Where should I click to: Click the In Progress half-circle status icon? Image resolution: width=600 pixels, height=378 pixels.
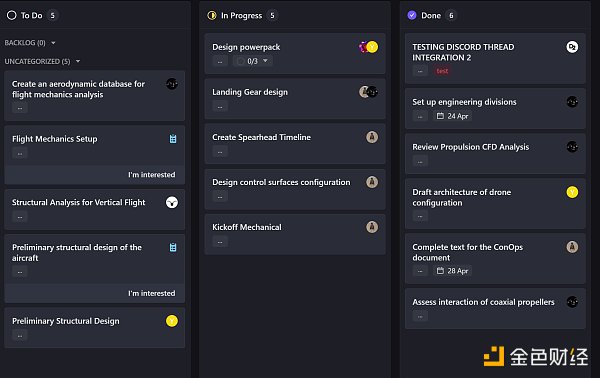pyautogui.click(x=212, y=15)
